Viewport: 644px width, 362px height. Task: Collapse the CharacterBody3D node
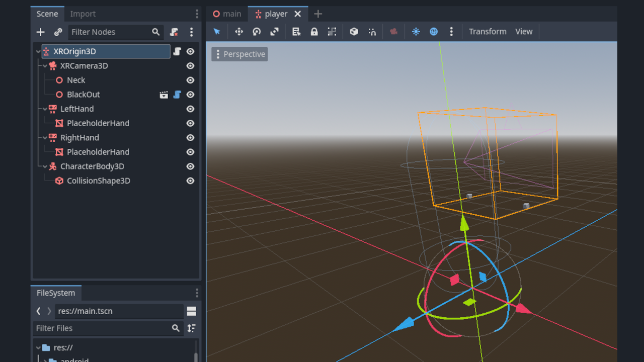[45, 166]
